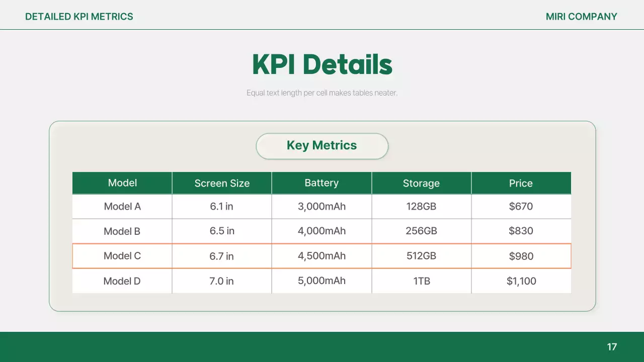
Task: Click the Screen Size column header
Action: [222, 184]
